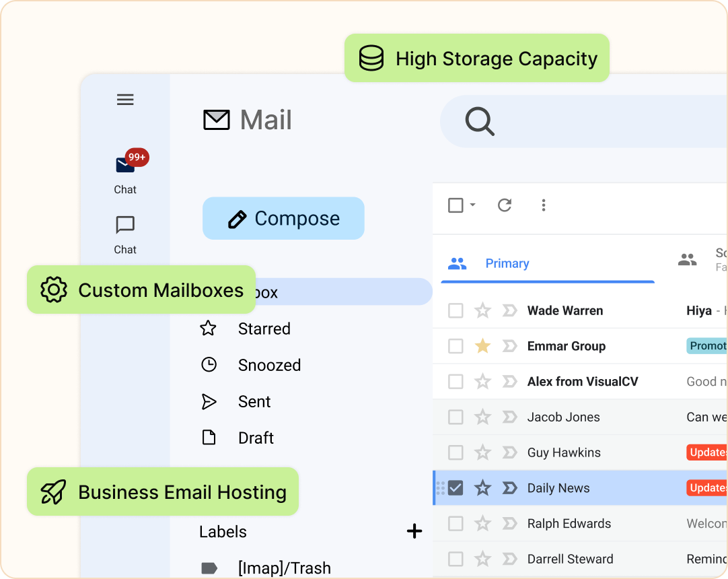Toggle importance marker on Daily News
This screenshot has width=728, height=579.
[x=510, y=488]
